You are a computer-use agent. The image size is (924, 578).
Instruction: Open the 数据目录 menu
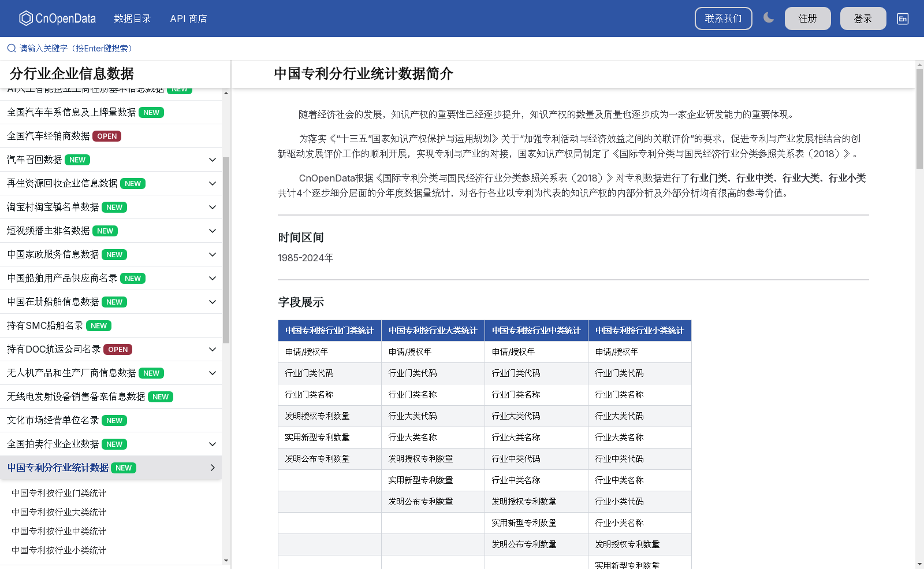132,18
